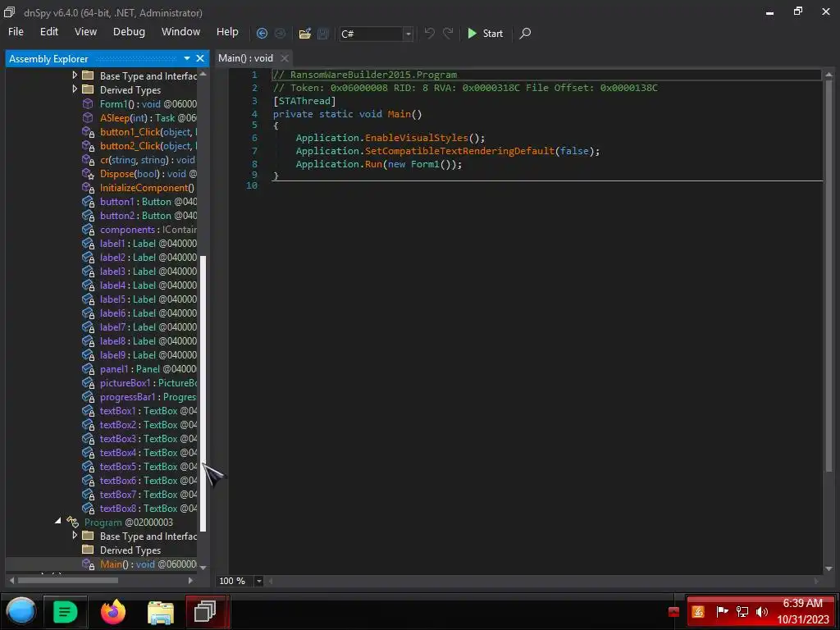The height and width of the screenshot is (630, 840).
Task: Select the label5 : Label field
Action: (x=139, y=299)
